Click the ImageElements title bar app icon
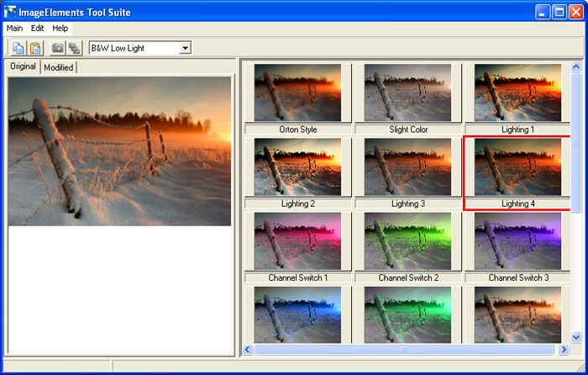This screenshot has height=375, width=588. [10, 12]
